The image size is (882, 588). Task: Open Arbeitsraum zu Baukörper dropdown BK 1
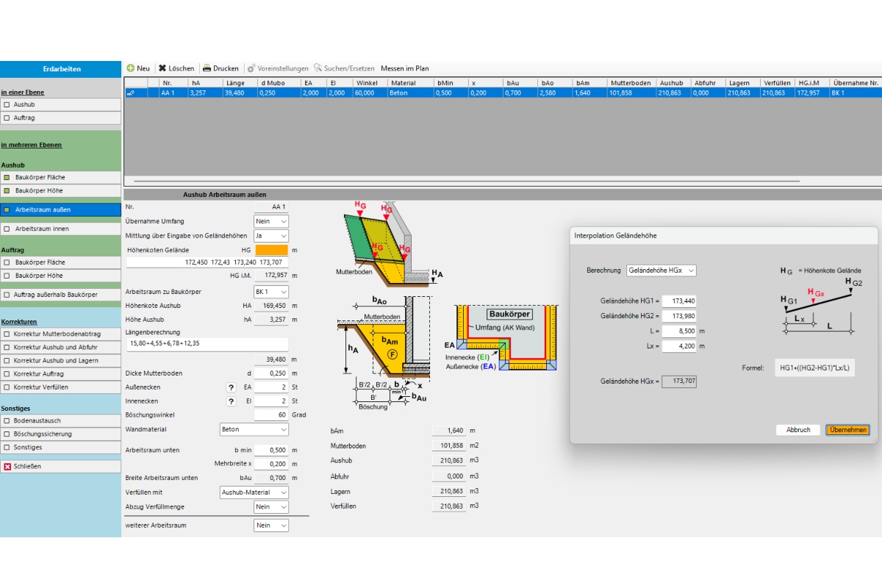tap(271, 292)
